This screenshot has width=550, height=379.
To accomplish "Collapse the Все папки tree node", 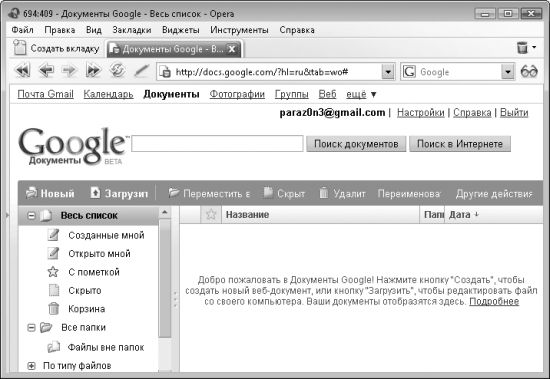I will tap(31, 328).
